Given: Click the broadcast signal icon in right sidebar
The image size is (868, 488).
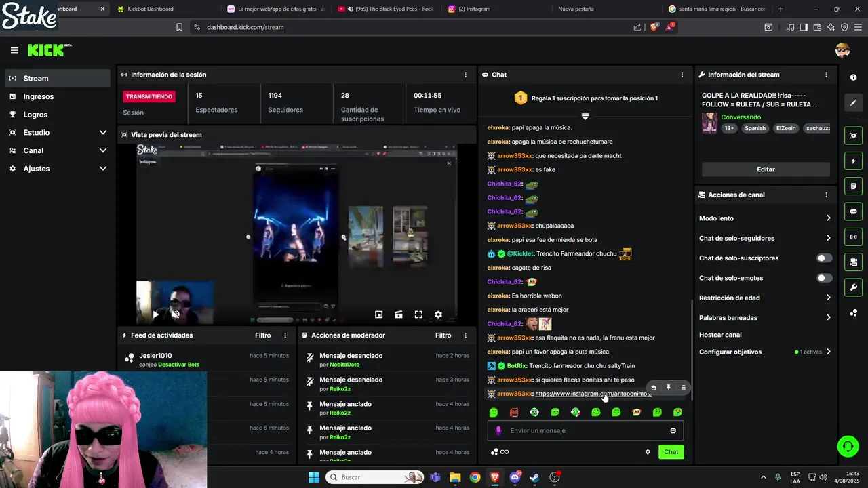Looking at the screenshot, I should click(853, 237).
